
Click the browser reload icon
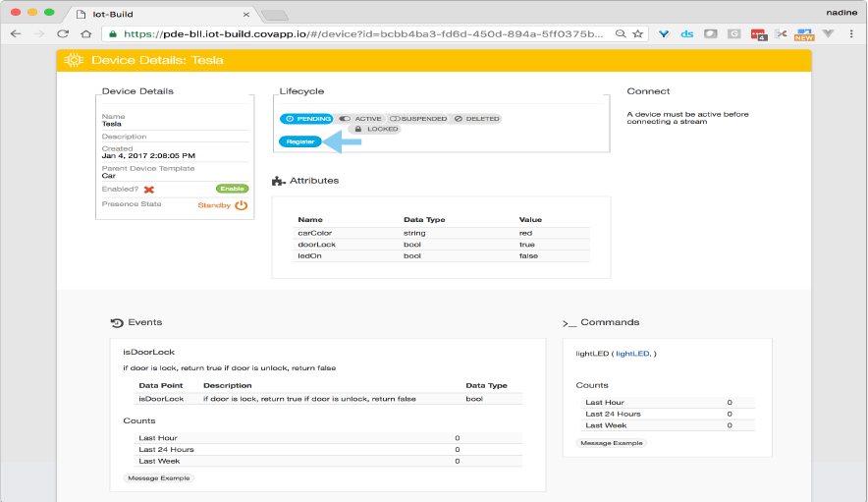point(62,33)
